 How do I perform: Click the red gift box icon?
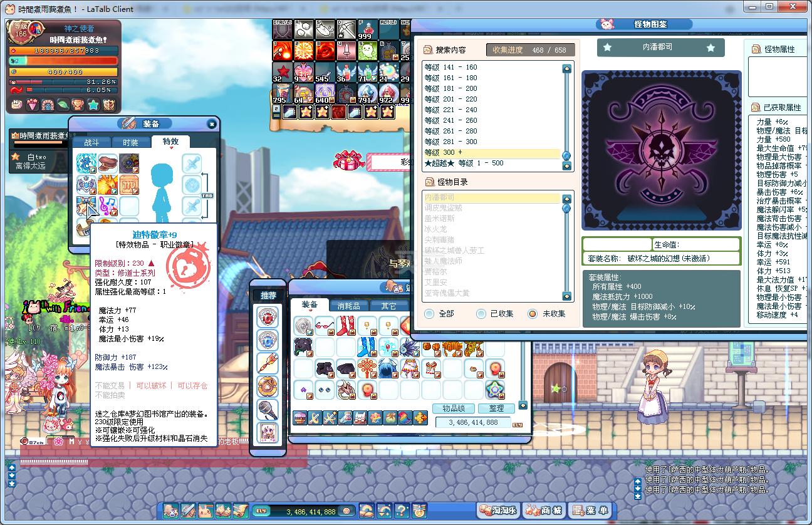(x=348, y=160)
